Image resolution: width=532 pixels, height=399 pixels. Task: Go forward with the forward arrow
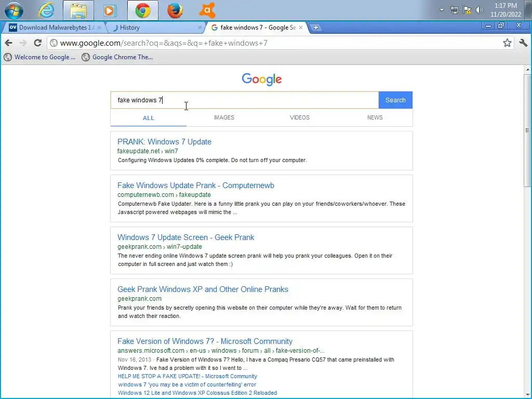(x=23, y=43)
